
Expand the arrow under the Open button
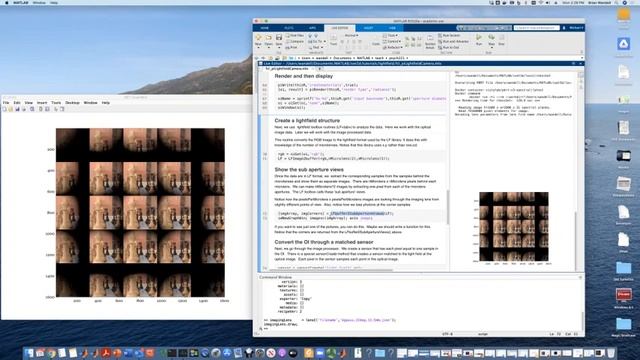268,47
